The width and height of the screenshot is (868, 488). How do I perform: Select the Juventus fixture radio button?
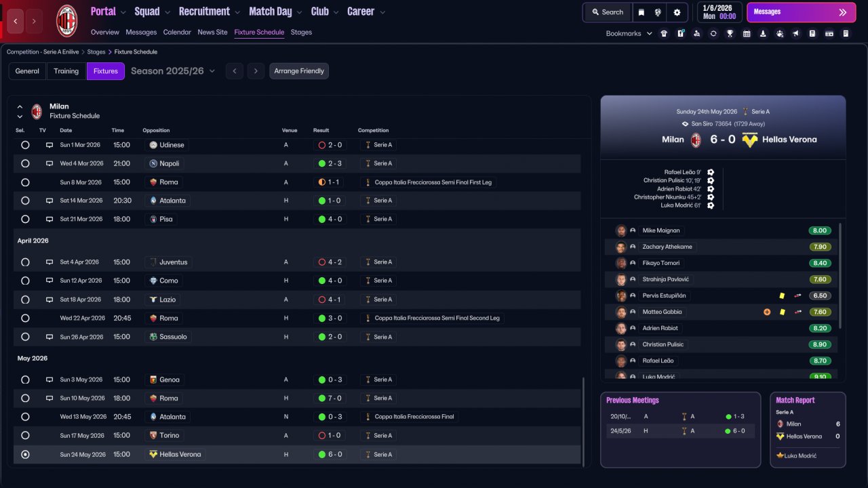pos(25,262)
